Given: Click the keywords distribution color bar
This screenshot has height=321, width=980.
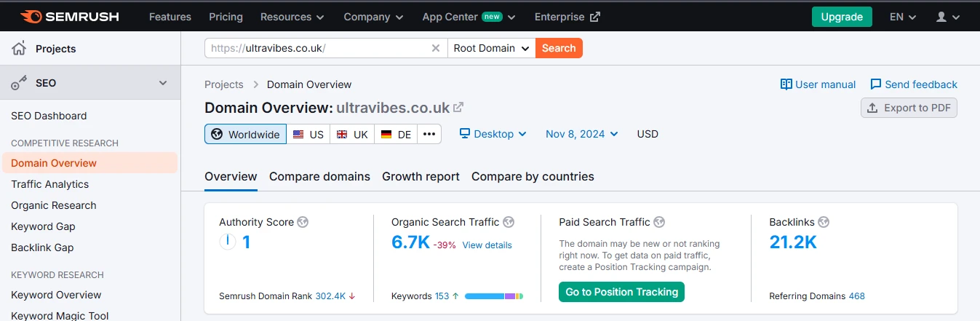Looking at the screenshot, I should [x=494, y=296].
